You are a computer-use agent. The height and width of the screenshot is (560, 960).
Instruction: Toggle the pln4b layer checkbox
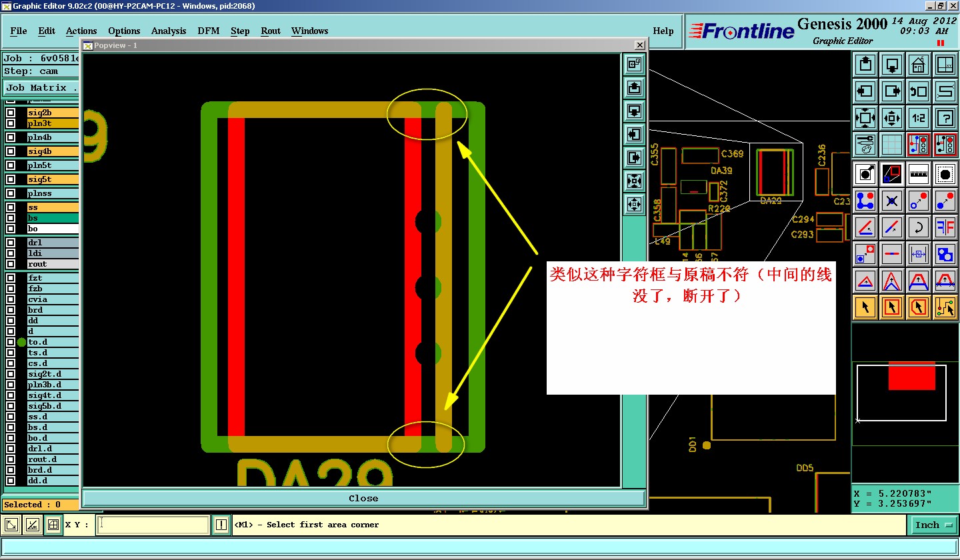11,137
